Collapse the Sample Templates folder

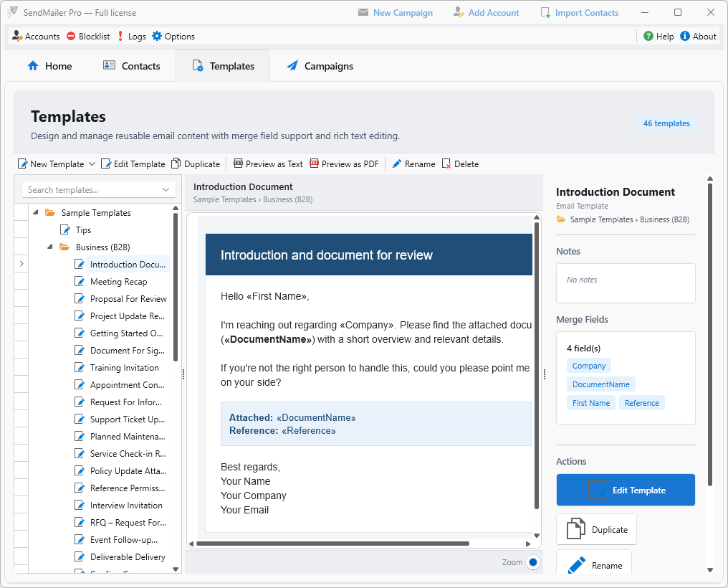[35, 212]
